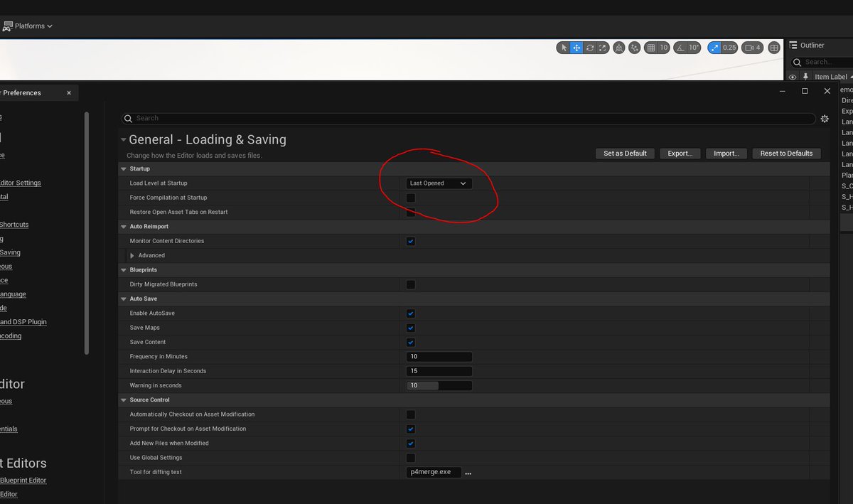
Task: Collapse the Auto Reimport section
Action: pos(124,227)
